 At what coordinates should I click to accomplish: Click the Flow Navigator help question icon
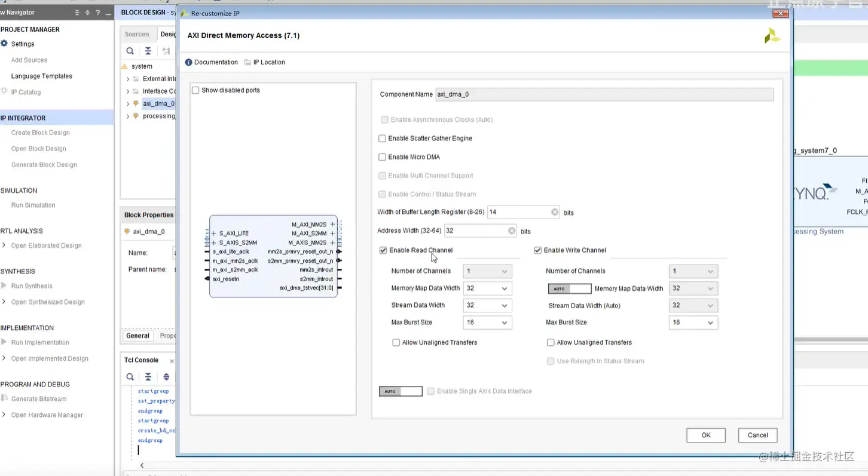97,13
